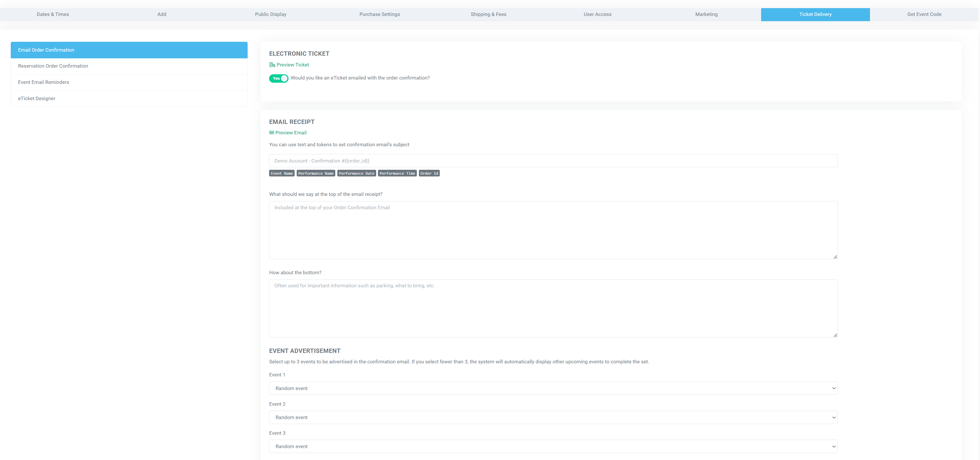Open the eTicket Designer section
Image resolution: width=980 pixels, height=460 pixels.
(37, 99)
